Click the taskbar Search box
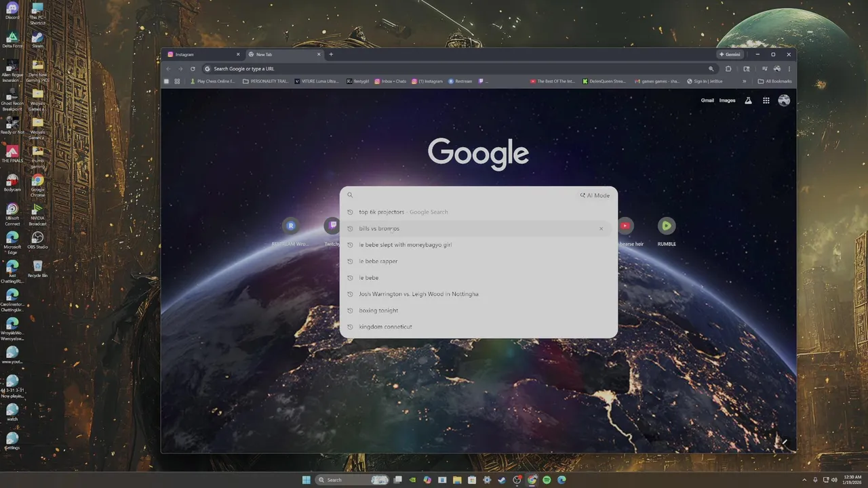 point(353,480)
